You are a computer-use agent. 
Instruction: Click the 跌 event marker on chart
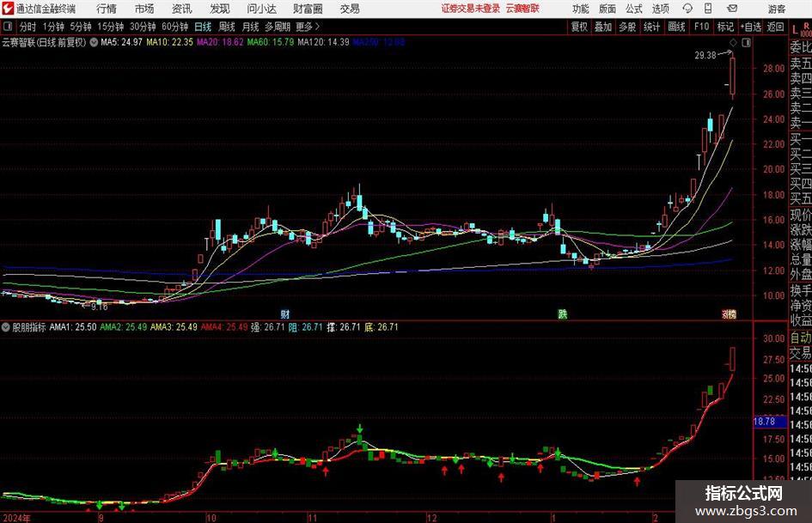click(x=563, y=313)
